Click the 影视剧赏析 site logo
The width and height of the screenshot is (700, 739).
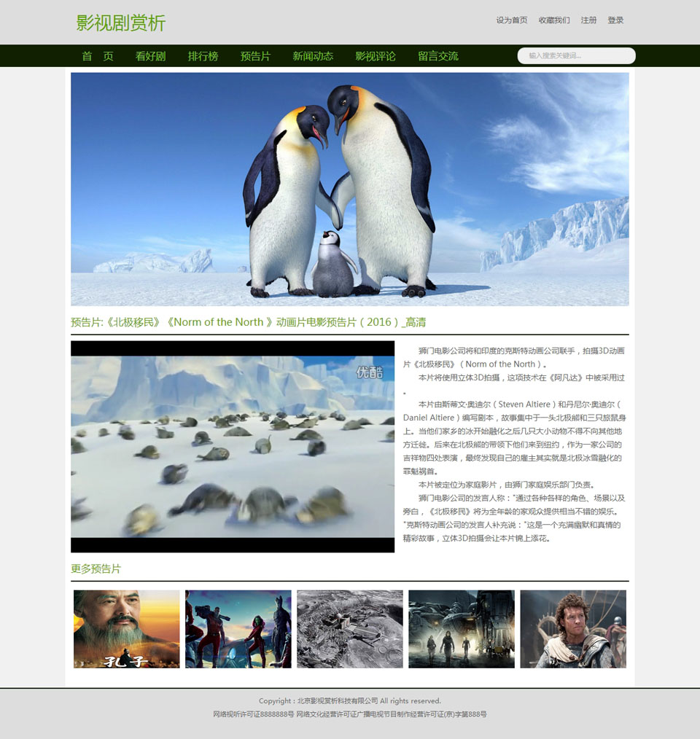pyautogui.click(x=121, y=23)
